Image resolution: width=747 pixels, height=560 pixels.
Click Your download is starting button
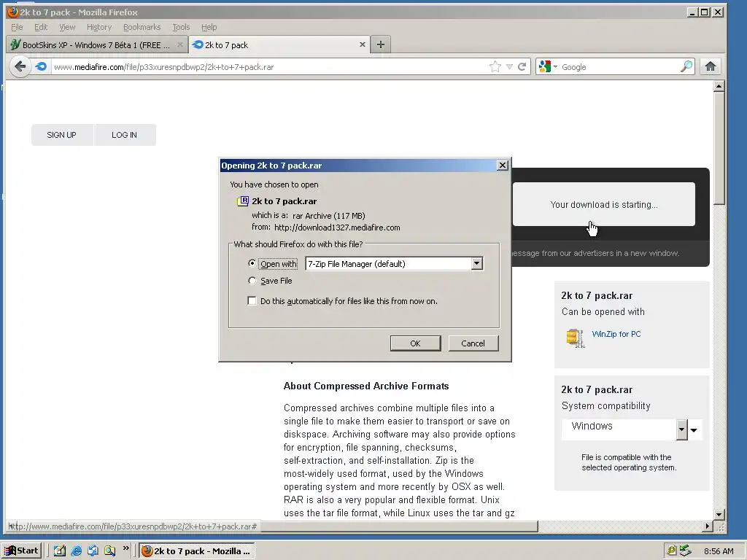coord(603,204)
